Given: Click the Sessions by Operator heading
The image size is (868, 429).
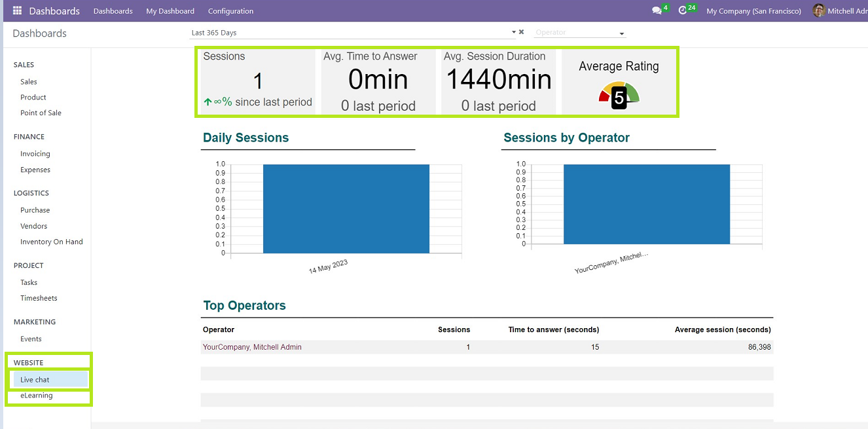Looking at the screenshot, I should 566,138.
